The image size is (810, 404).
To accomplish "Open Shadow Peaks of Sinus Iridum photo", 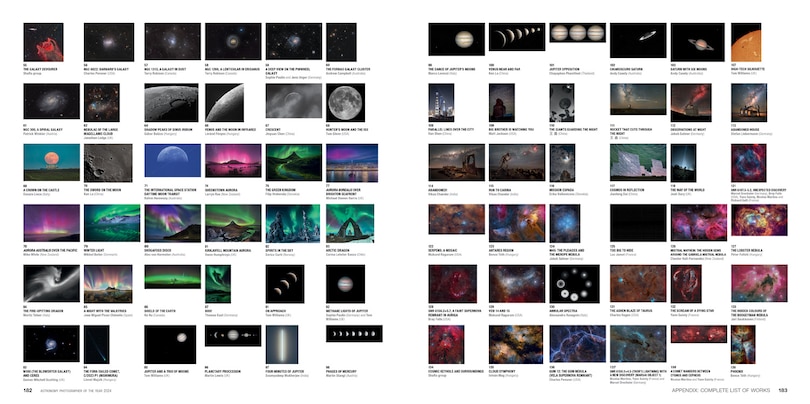I will [x=172, y=103].
